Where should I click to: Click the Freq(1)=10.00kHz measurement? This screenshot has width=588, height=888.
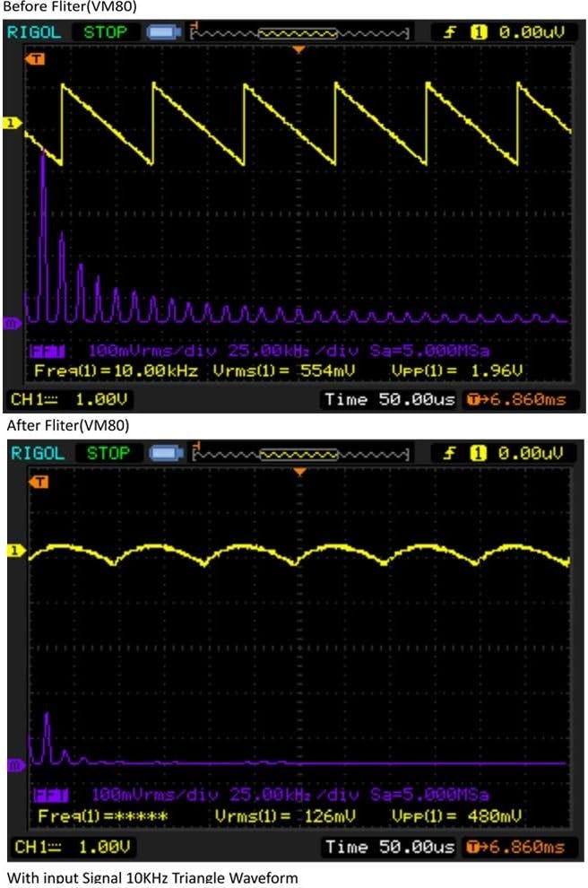116,371
